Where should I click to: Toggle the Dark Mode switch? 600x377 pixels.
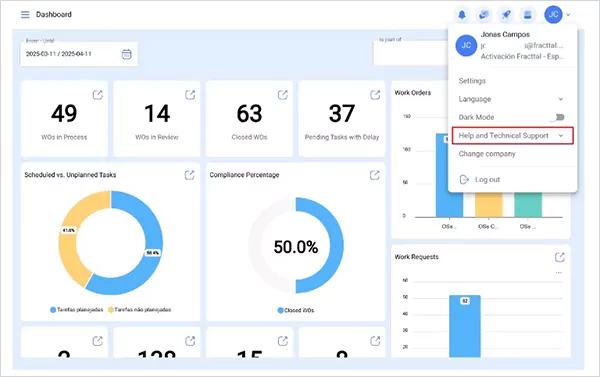tap(558, 117)
